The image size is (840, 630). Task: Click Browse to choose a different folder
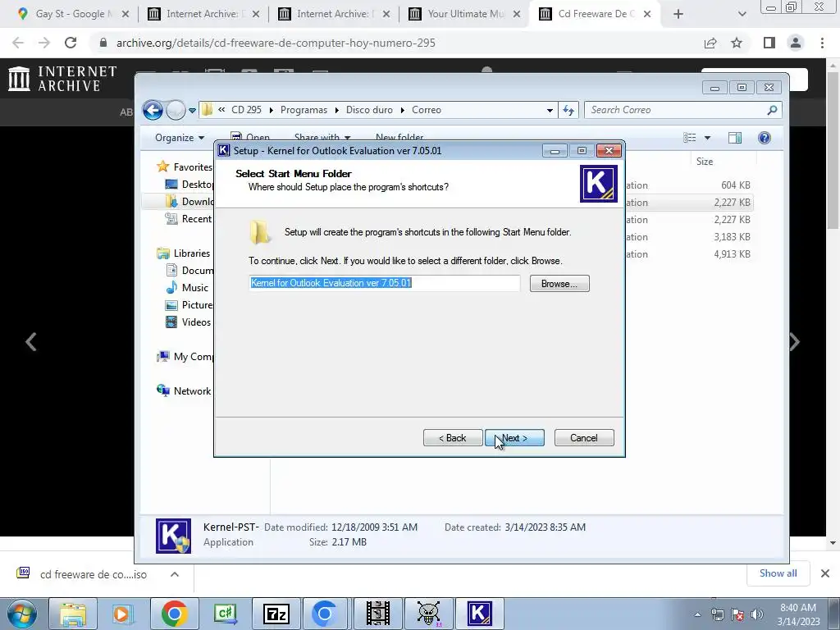[559, 283]
